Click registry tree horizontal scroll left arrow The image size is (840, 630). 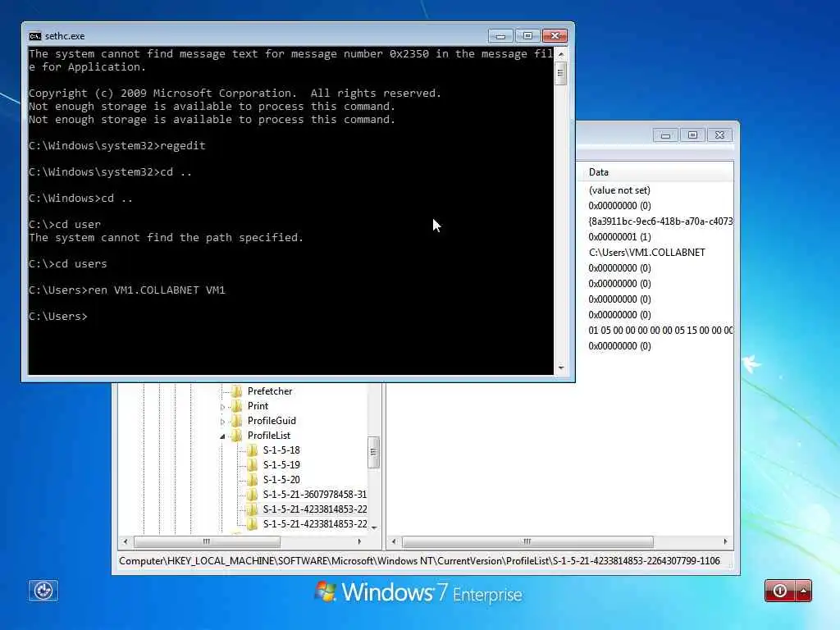(x=126, y=541)
